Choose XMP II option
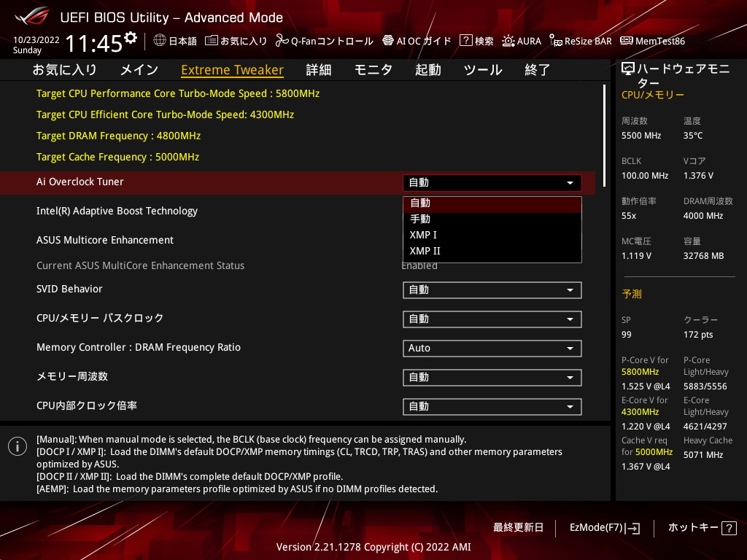 492,251
